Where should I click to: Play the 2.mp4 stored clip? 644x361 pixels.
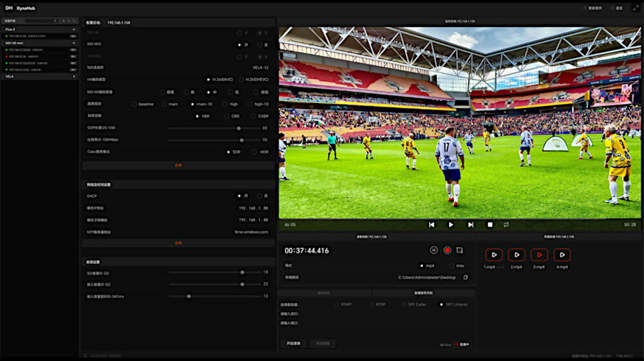point(516,255)
